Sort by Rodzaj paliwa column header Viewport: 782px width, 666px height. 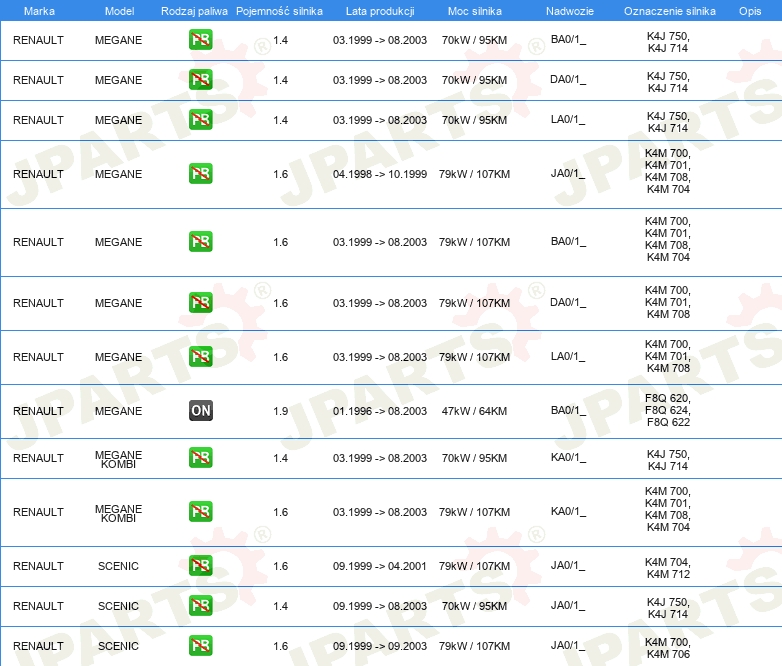[194, 11]
